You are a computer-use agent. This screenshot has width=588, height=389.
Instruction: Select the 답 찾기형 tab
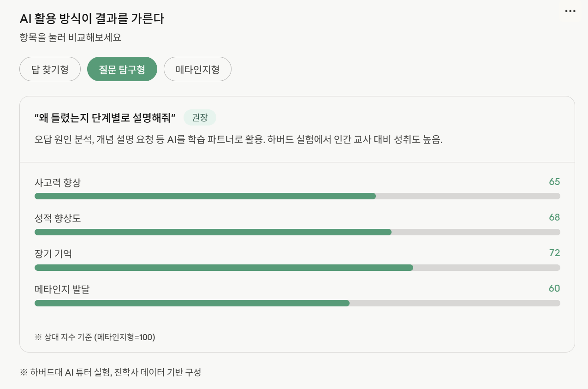[x=50, y=69]
